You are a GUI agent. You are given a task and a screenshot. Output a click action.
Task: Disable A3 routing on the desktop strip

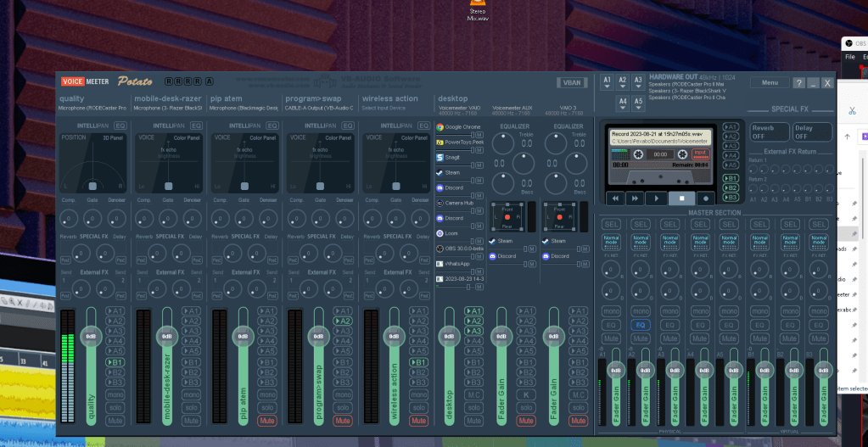tap(473, 331)
